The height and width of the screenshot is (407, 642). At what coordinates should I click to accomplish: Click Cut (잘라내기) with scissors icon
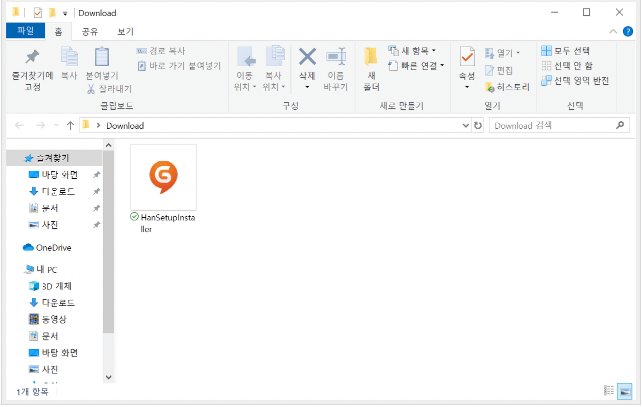click(x=109, y=89)
